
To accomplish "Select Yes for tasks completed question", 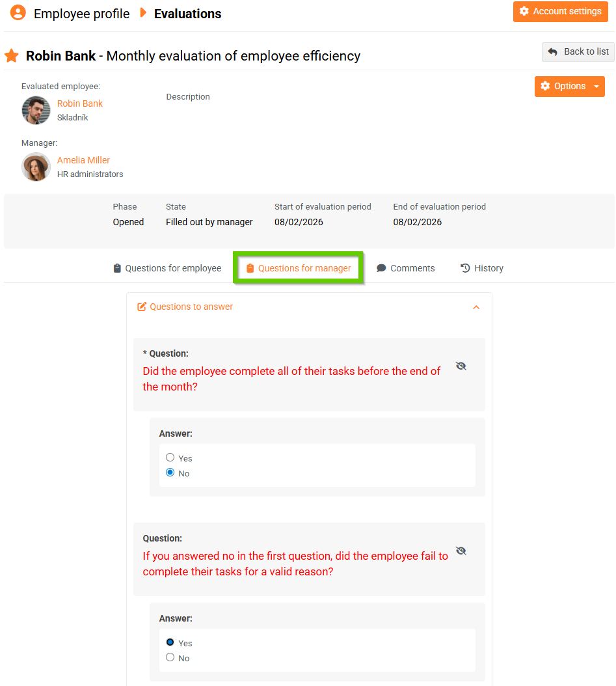I will click(170, 458).
